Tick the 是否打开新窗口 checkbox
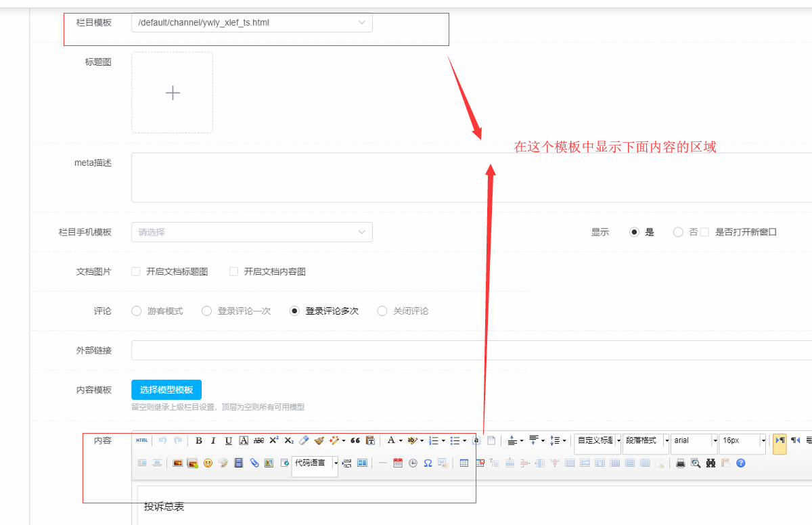The width and height of the screenshot is (812, 525). coord(704,232)
